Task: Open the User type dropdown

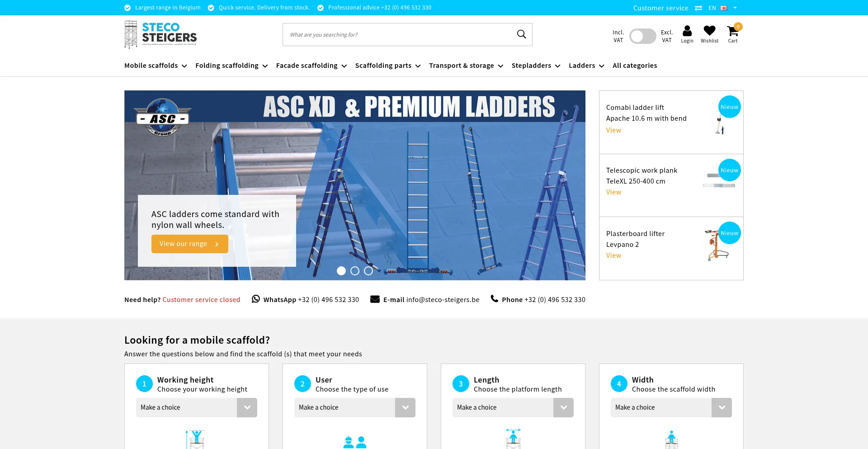Action: 354,407
